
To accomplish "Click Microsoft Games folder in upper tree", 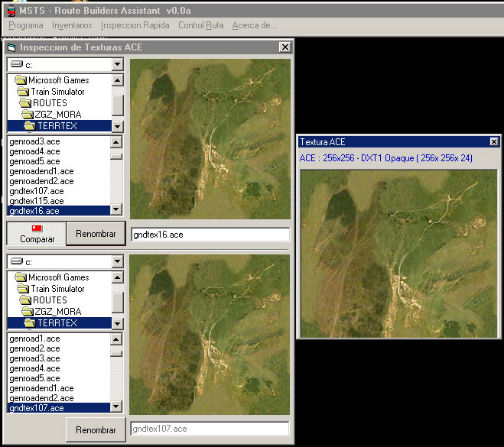I will pyautogui.click(x=58, y=80).
